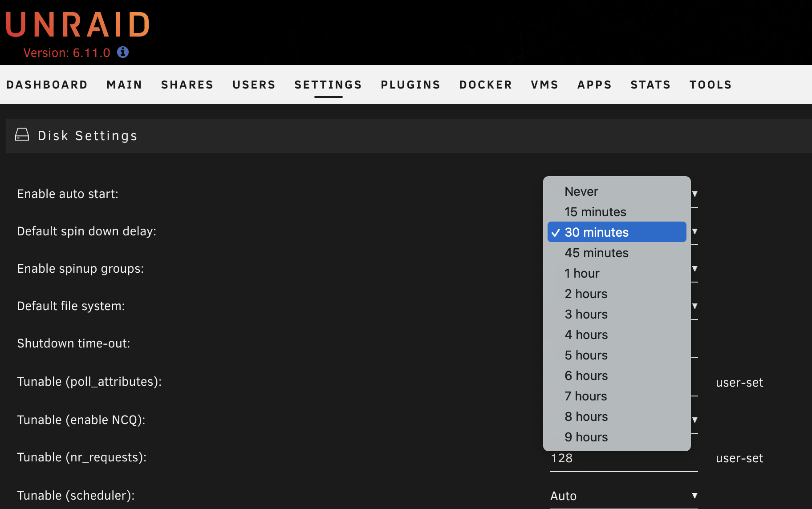Navigate to the Shares tab
This screenshot has height=509, width=812.
(x=187, y=85)
